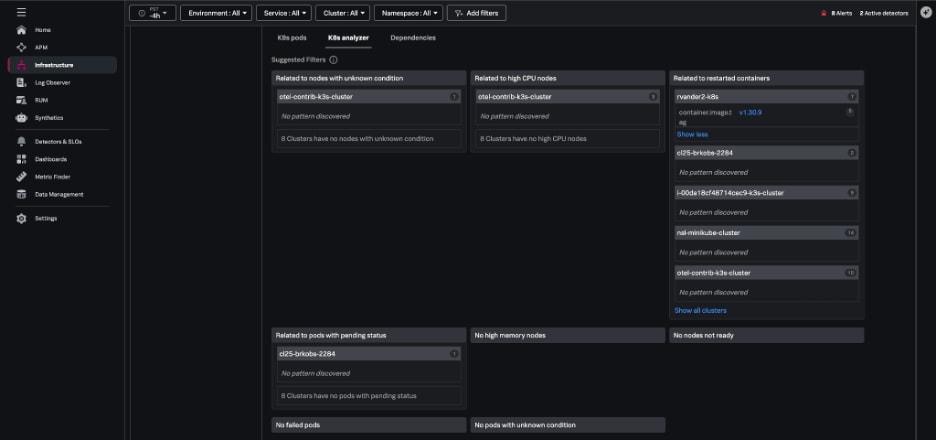This screenshot has height=440, width=936.
Task: Open the -4h time range dropdown
Action: (153, 13)
